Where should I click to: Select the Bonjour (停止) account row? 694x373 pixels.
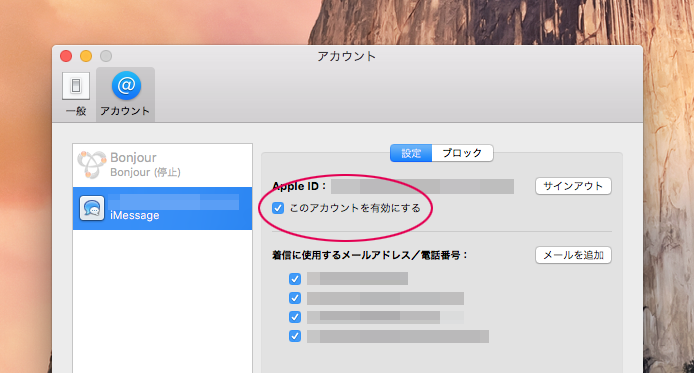point(162,165)
